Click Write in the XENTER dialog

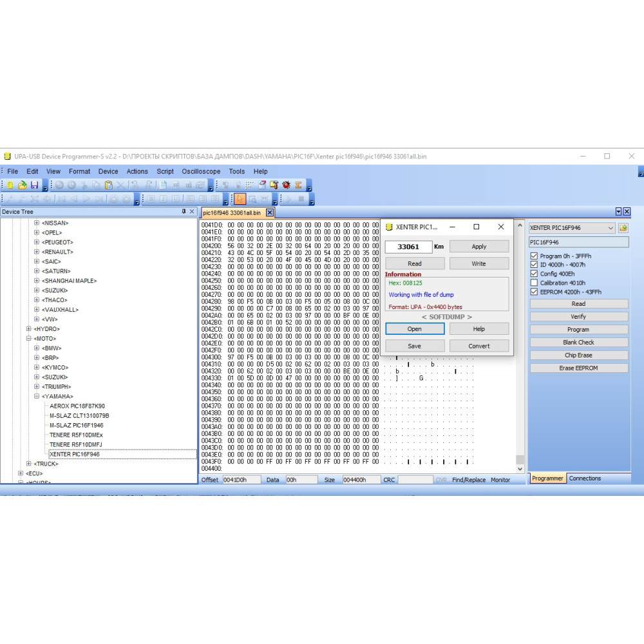pyautogui.click(x=479, y=263)
